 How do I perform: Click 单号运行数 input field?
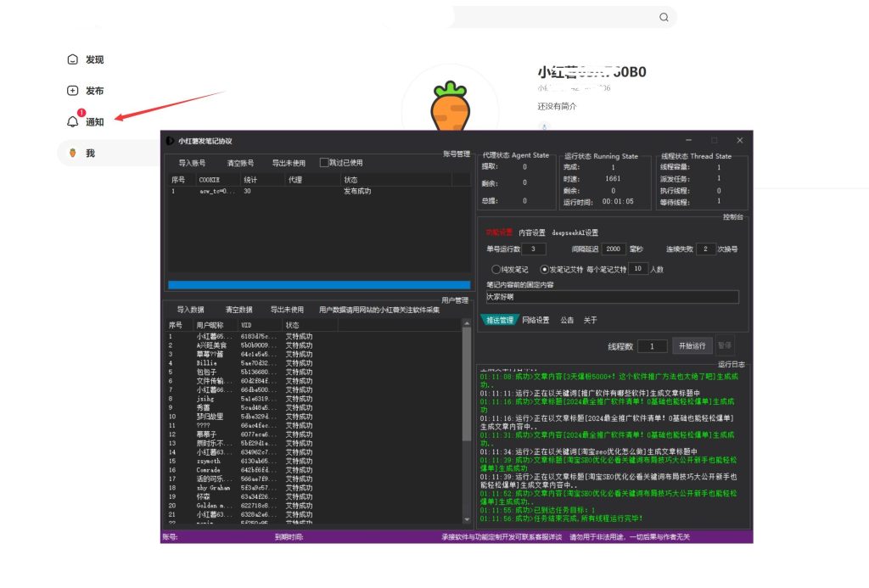534,249
